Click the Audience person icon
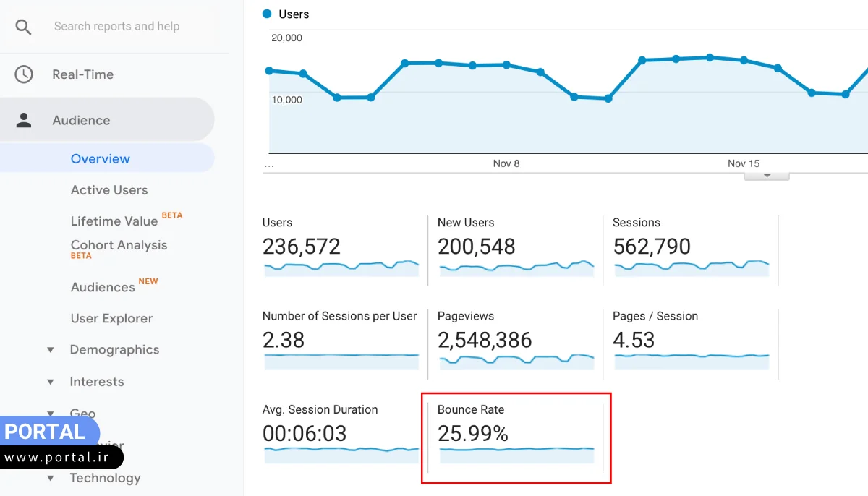Image resolution: width=868 pixels, height=496 pixels. click(23, 120)
